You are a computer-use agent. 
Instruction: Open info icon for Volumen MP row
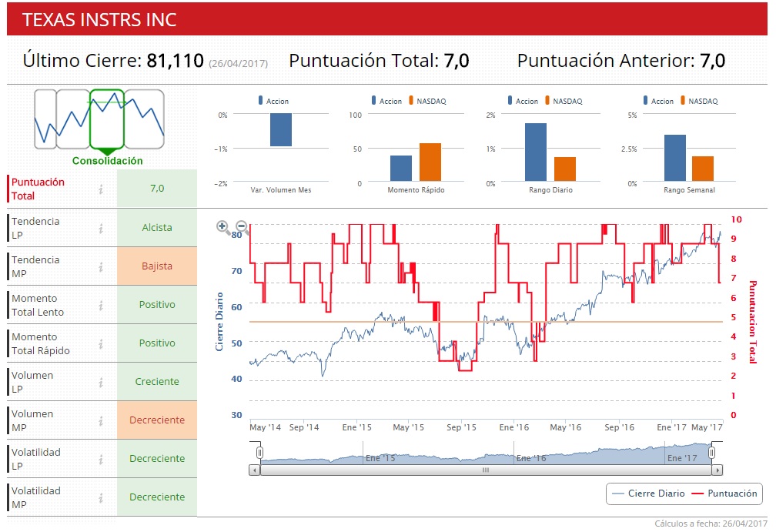101,420
